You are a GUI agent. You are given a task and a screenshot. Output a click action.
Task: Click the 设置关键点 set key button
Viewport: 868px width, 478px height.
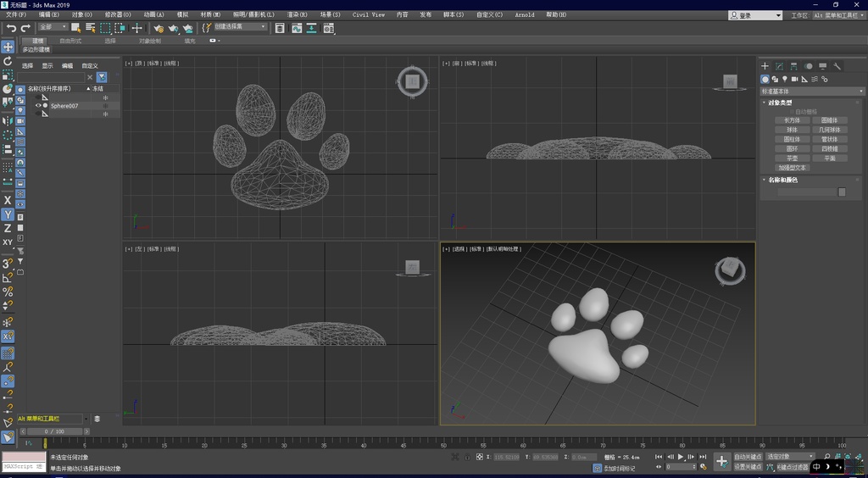(748, 466)
